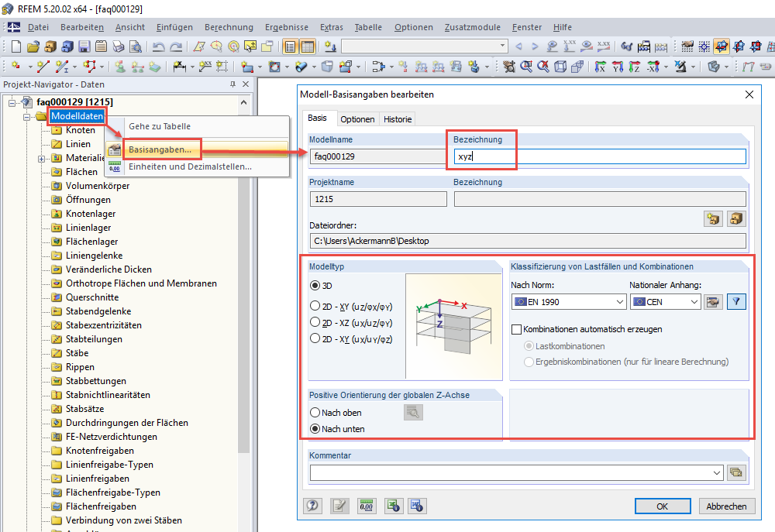
Task: Open the Berechnung menu
Action: tap(229, 27)
